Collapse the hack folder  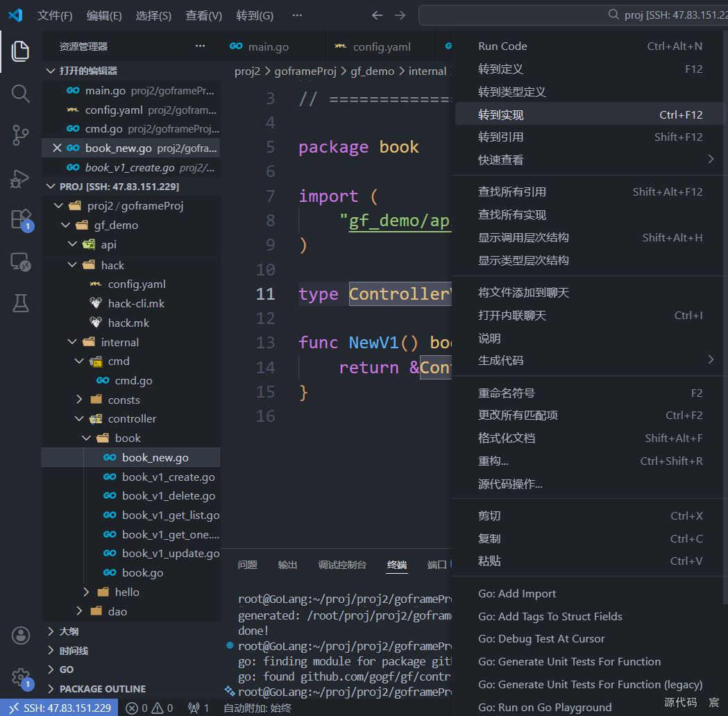pyautogui.click(x=72, y=265)
